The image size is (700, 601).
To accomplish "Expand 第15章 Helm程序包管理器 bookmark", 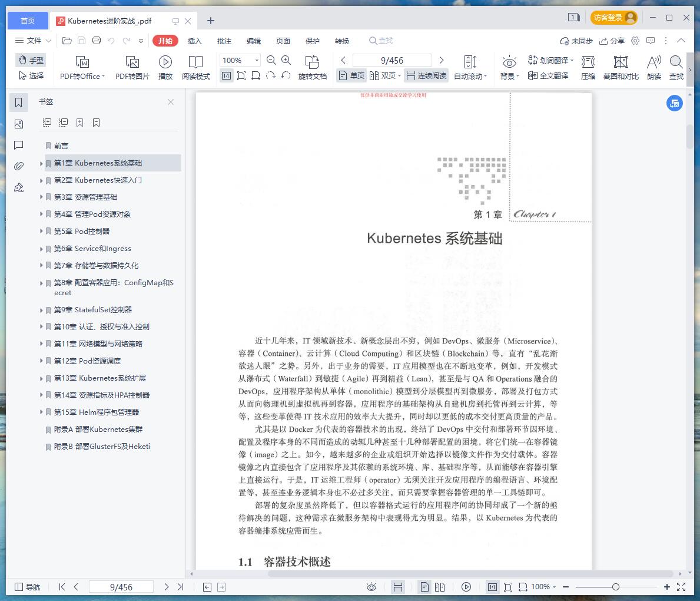I will 41,412.
